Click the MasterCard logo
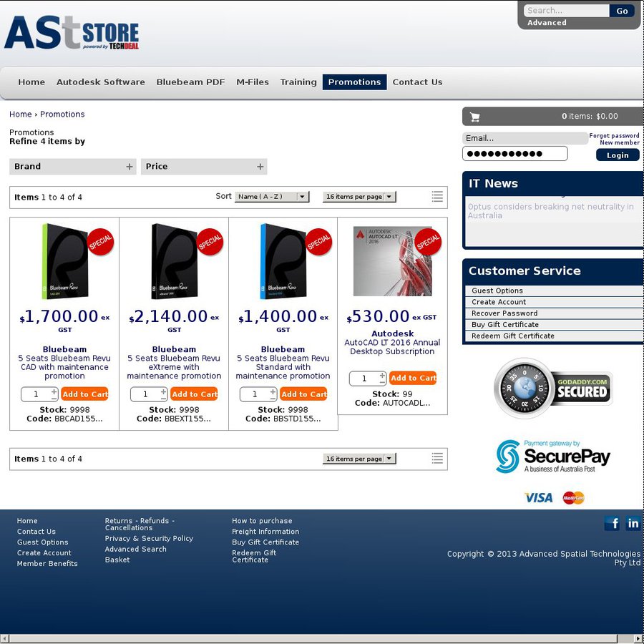This screenshot has height=644, width=644. coord(573,498)
